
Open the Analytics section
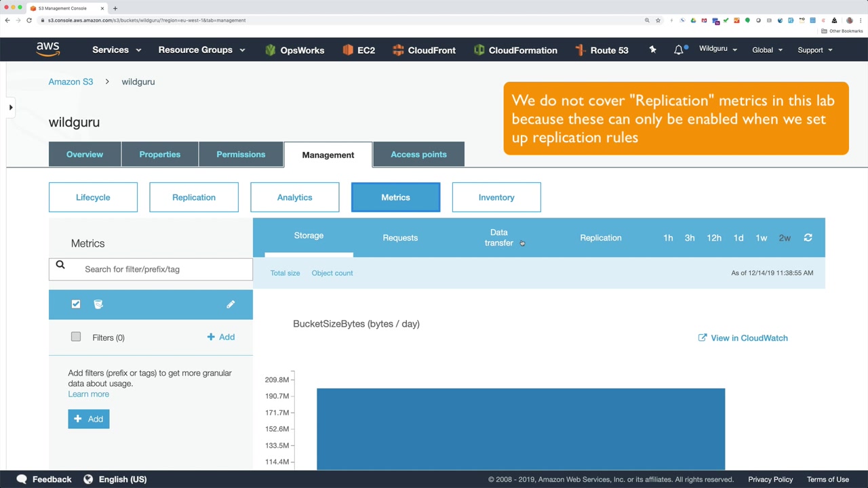pos(295,197)
